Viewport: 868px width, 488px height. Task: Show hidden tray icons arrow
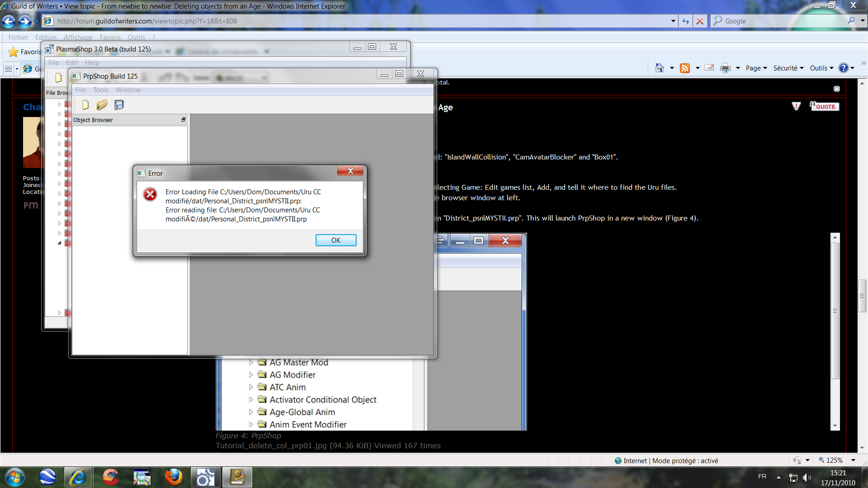coord(778,477)
